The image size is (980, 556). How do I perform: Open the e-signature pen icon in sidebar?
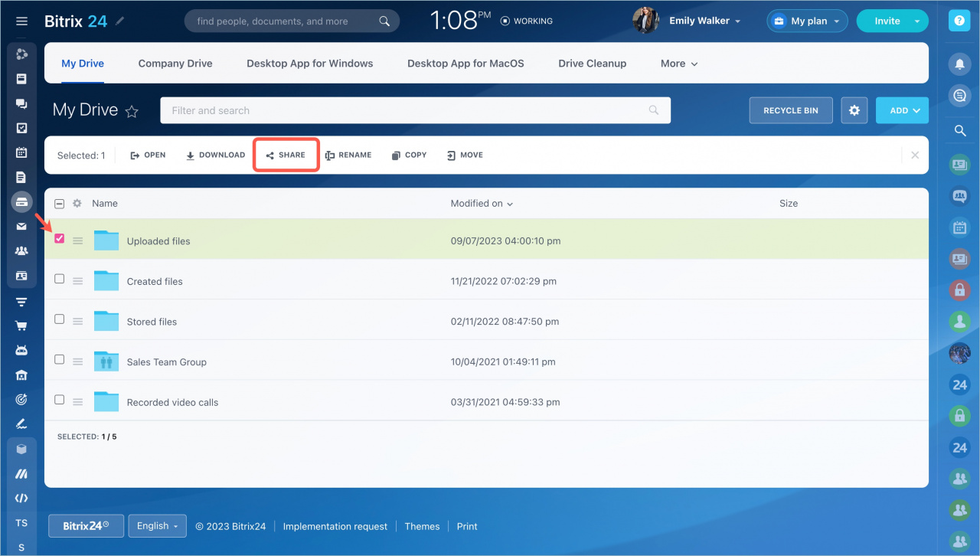tap(21, 424)
